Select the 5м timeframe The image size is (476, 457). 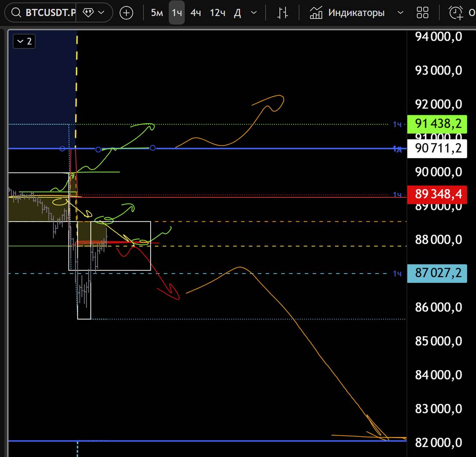[x=157, y=13]
